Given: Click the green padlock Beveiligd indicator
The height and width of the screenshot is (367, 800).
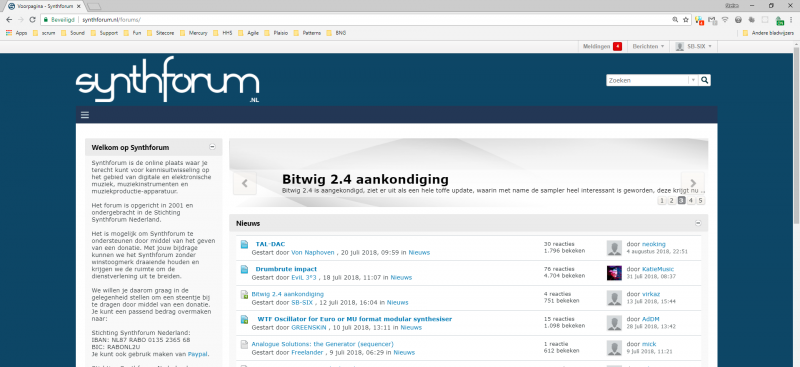Looking at the screenshot, I should (x=60, y=19).
